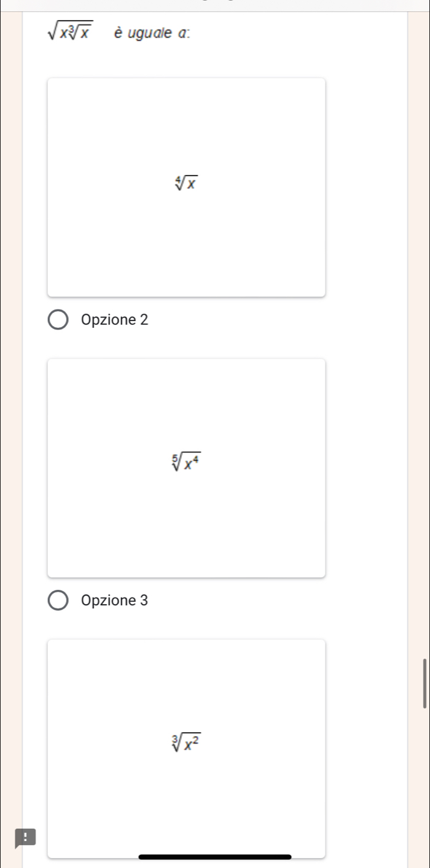Click the Opzione 3 label text
Viewport: 430px width, 868px height.
coord(115,601)
